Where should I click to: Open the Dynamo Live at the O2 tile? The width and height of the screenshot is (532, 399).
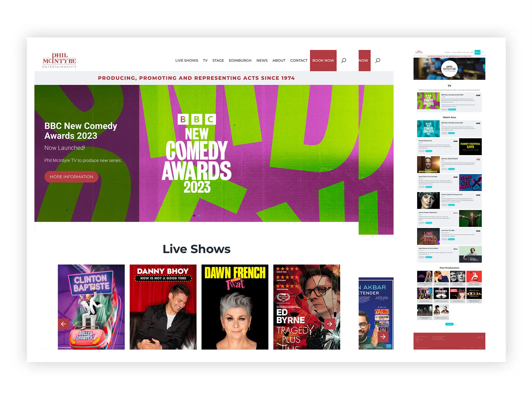click(441, 295)
